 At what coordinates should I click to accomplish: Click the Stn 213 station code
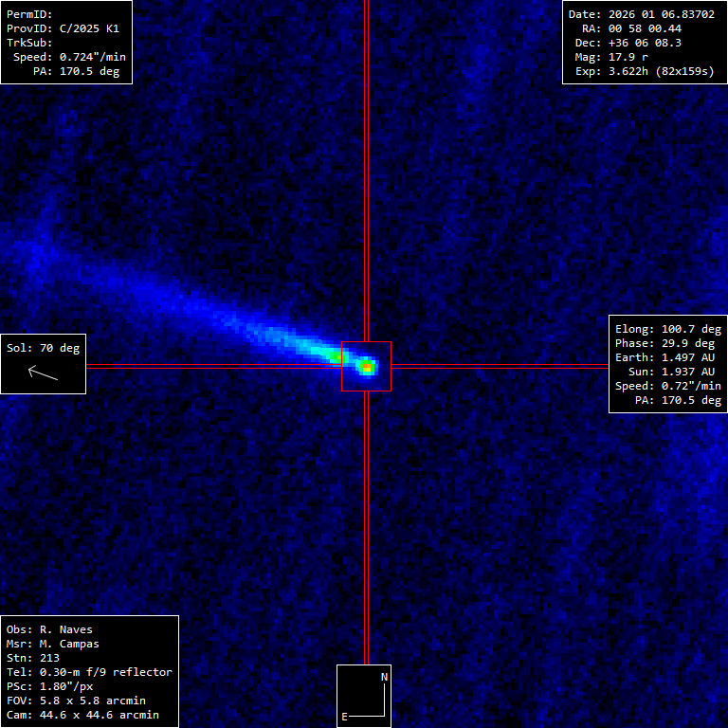click(x=33, y=658)
